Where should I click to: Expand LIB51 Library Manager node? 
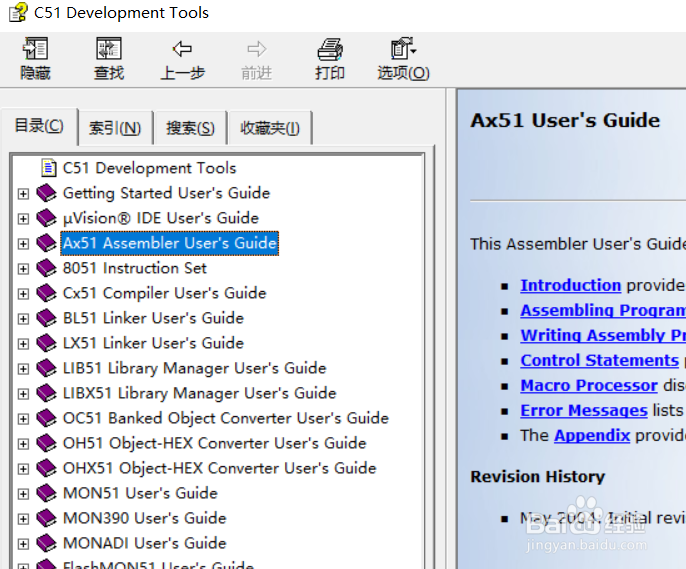23,369
